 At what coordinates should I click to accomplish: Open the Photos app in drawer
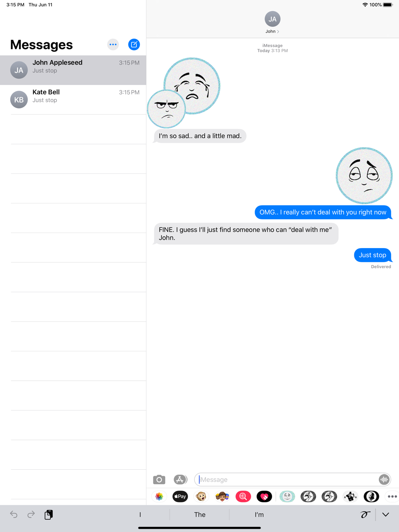pos(159,497)
